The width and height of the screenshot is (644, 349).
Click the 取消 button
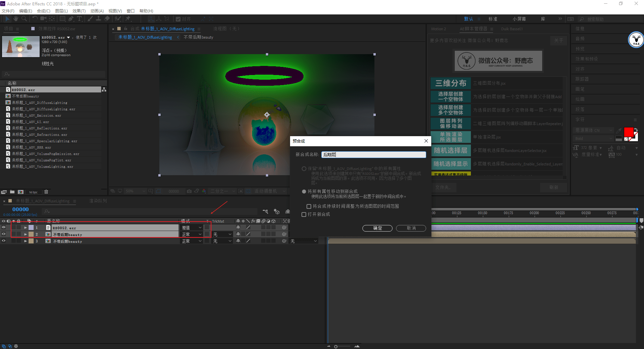click(411, 228)
